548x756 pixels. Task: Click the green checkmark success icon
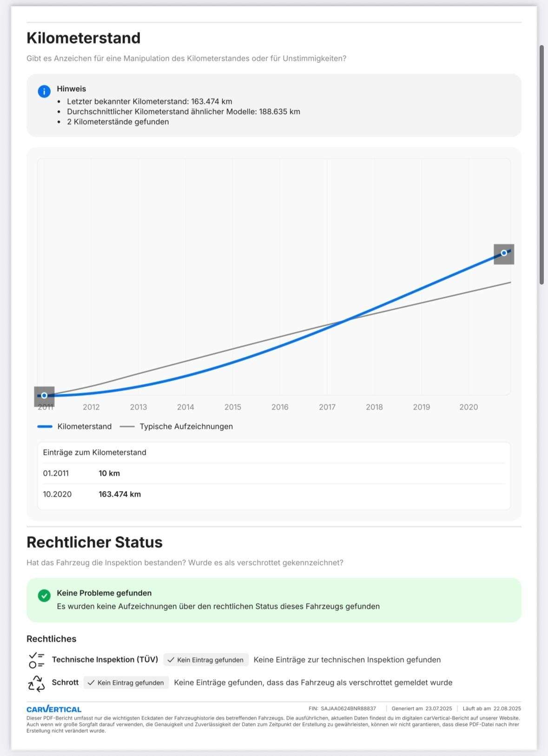point(44,596)
